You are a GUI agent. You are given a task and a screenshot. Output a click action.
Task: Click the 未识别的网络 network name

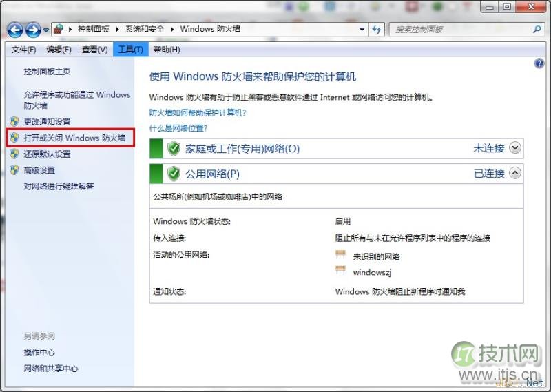click(x=376, y=257)
